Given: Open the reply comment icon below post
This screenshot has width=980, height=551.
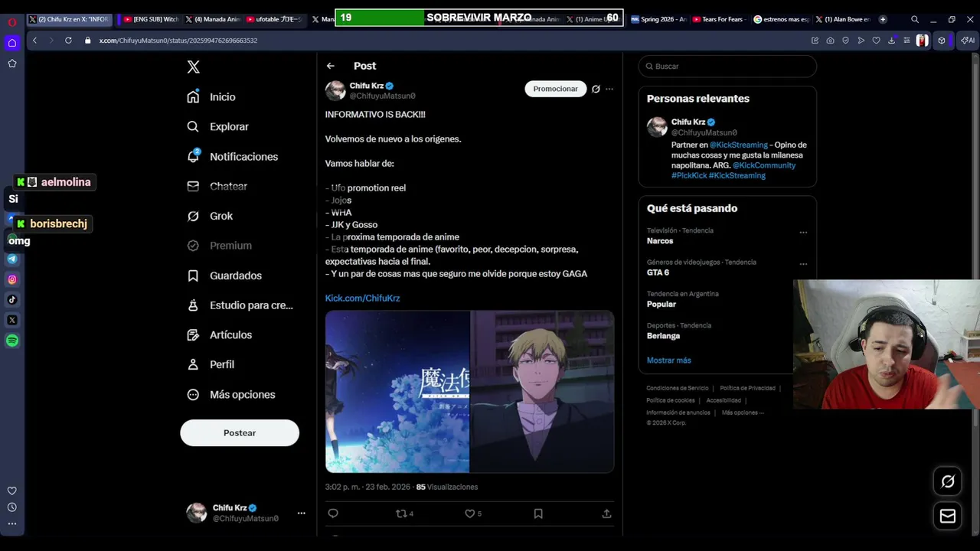Looking at the screenshot, I should pos(333,514).
